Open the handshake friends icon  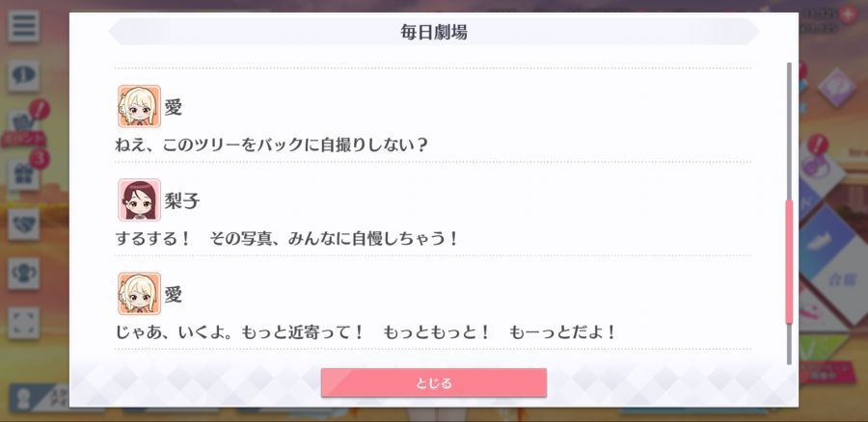click(x=23, y=224)
